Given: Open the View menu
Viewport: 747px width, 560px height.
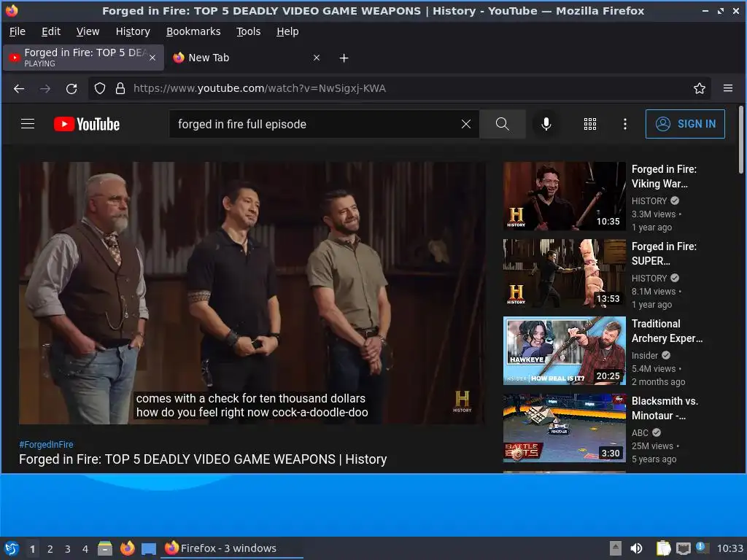Looking at the screenshot, I should pos(88,31).
